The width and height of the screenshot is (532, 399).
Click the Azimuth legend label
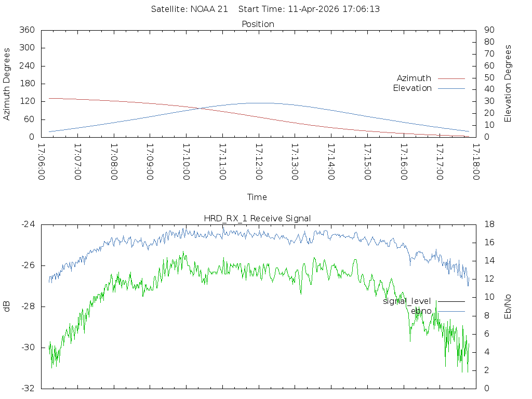(414, 78)
